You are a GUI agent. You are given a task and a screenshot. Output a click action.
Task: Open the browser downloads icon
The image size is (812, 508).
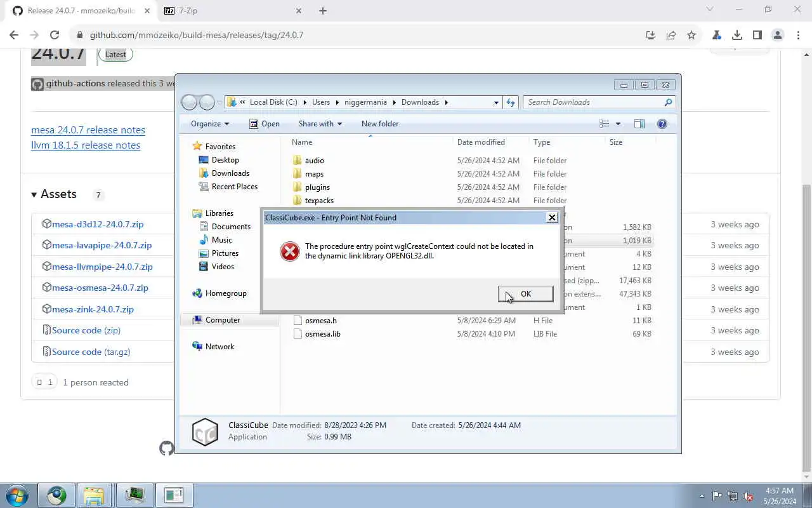point(737,35)
